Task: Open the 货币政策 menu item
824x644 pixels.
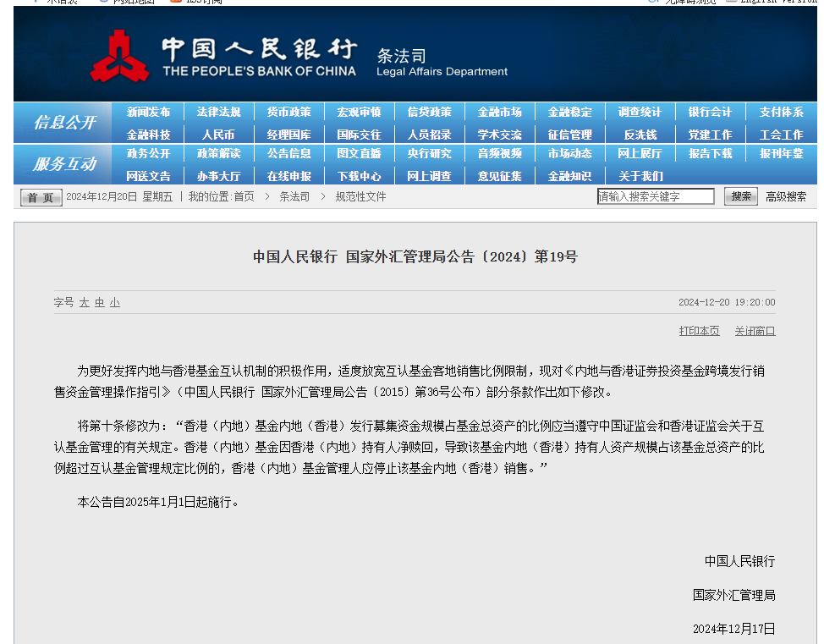Action: 288,112
